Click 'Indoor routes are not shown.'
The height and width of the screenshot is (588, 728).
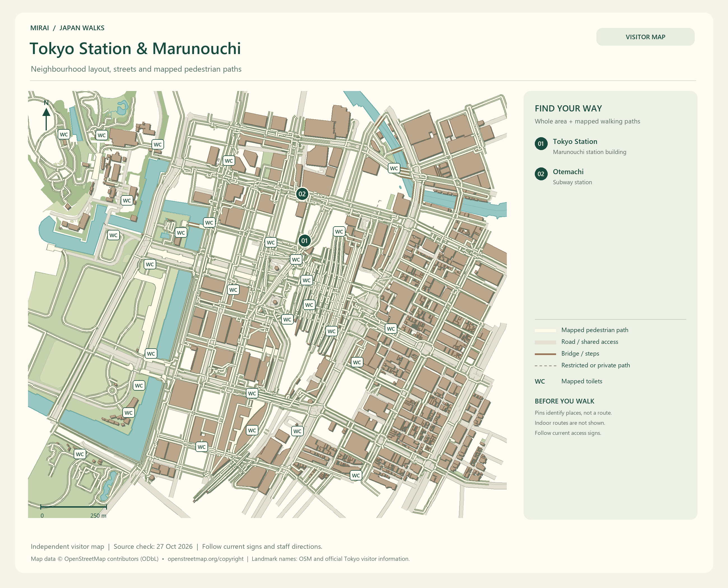click(x=570, y=423)
